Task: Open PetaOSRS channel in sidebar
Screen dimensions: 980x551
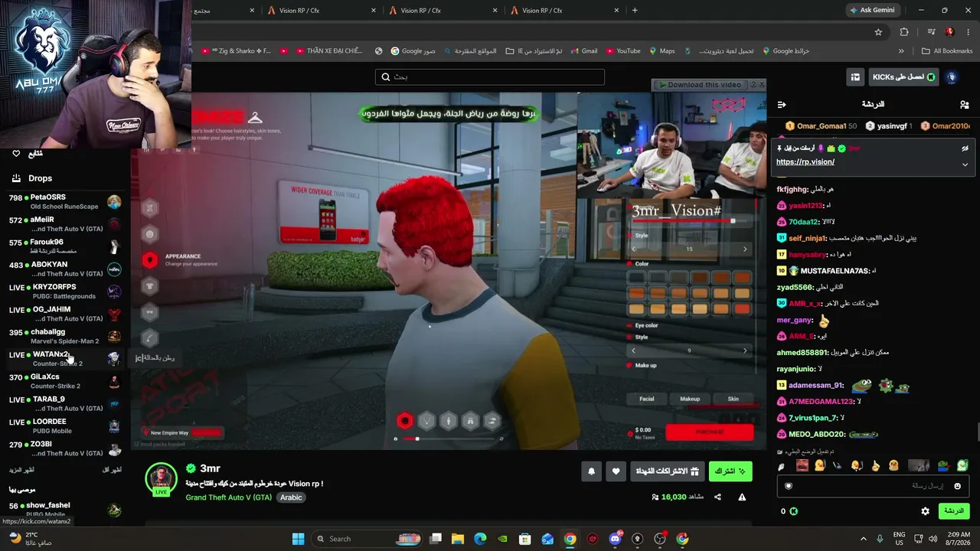Action: [x=65, y=202]
